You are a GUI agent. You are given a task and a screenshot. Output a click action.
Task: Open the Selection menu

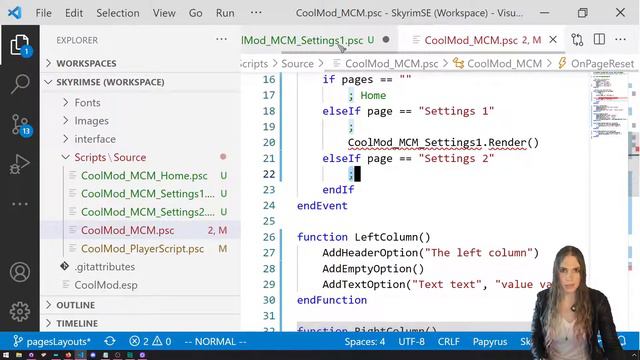point(118,13)
